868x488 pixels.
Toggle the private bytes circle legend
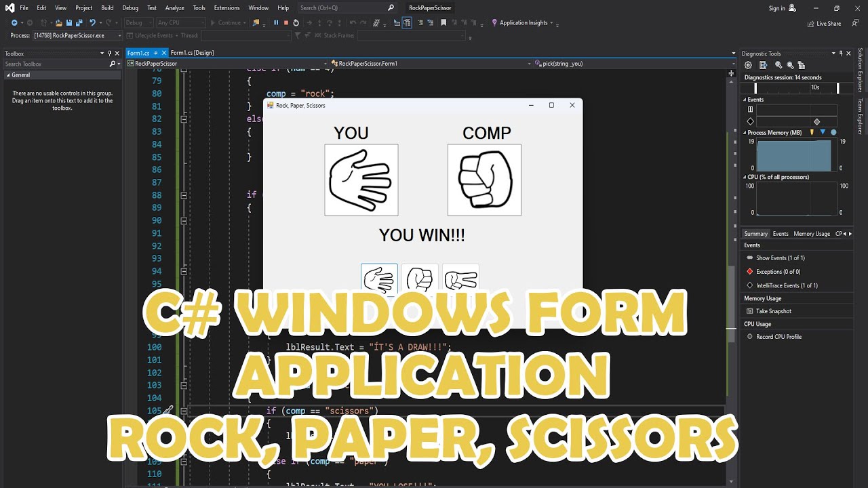pos(833,132)
